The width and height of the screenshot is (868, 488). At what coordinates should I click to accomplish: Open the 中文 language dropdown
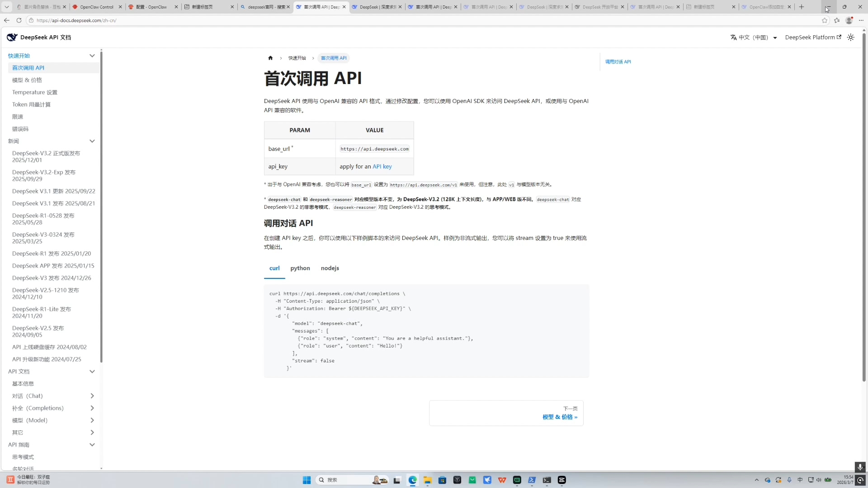[754, 38]
